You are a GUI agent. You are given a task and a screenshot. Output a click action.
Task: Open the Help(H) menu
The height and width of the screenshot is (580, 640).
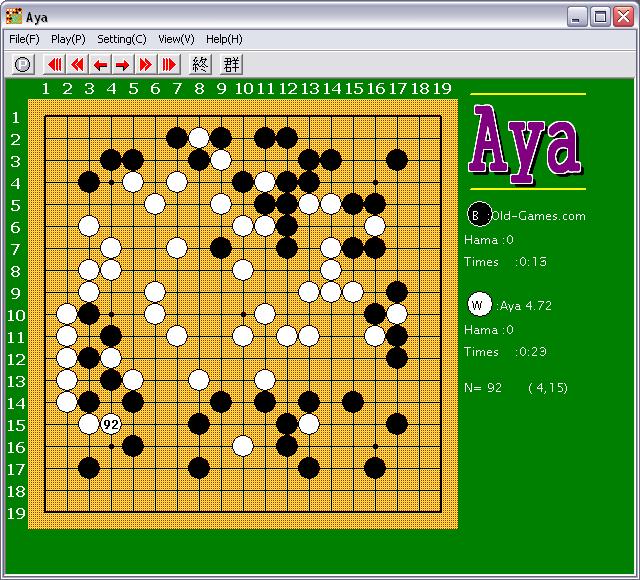[224, 39]
